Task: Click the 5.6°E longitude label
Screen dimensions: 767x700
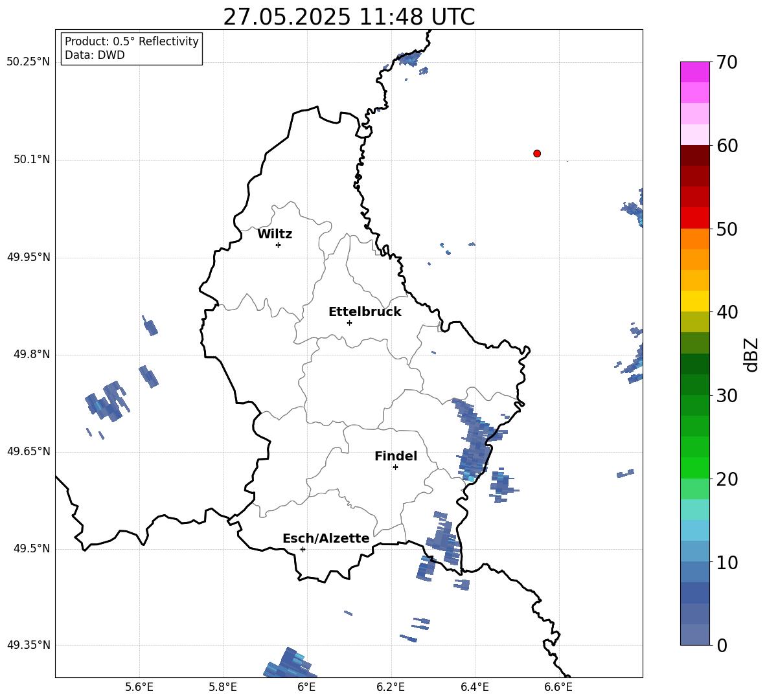Action: (x=139, y=687)
